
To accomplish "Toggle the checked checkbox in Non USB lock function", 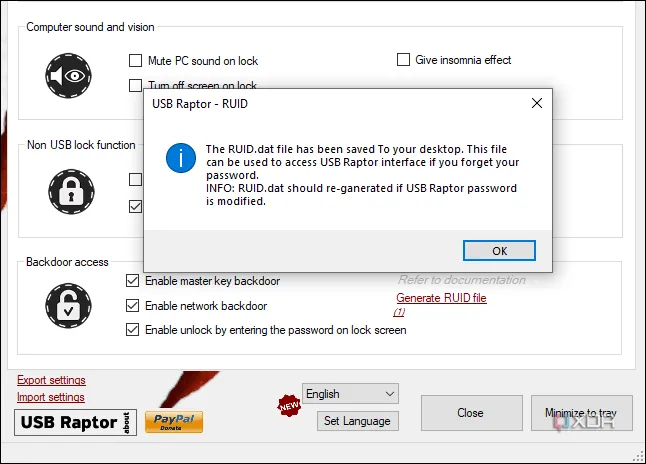I will click(x=135, y=206).
